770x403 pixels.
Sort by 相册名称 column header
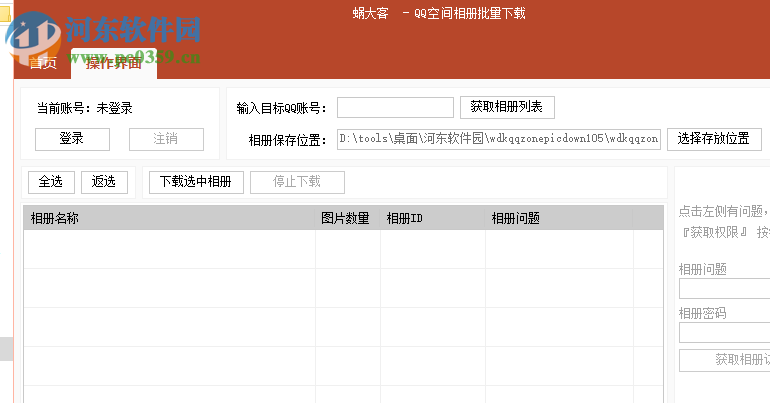coord(169,218)
